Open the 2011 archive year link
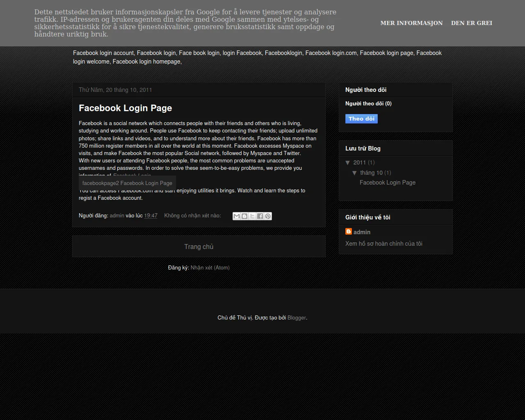Viewport: 525px width, 420px height. tap(359, 163)
